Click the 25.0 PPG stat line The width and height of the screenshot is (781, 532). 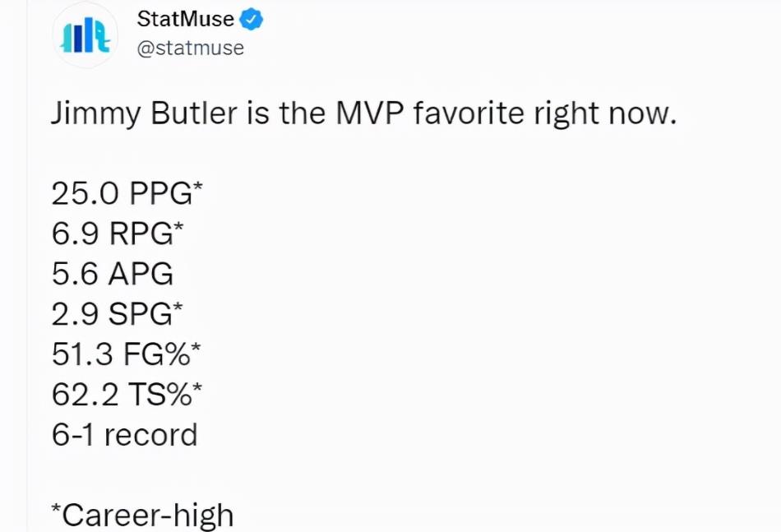[x=127, y=192]
